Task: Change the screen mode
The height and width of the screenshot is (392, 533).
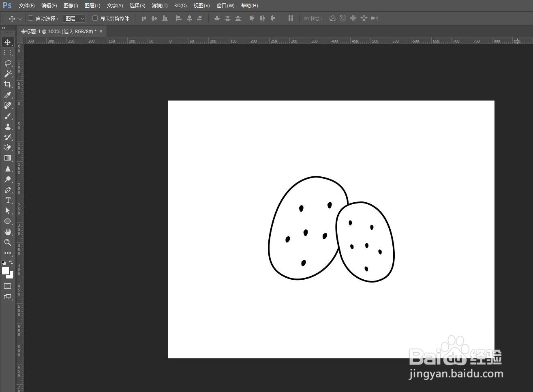Action: pos(8,297)
